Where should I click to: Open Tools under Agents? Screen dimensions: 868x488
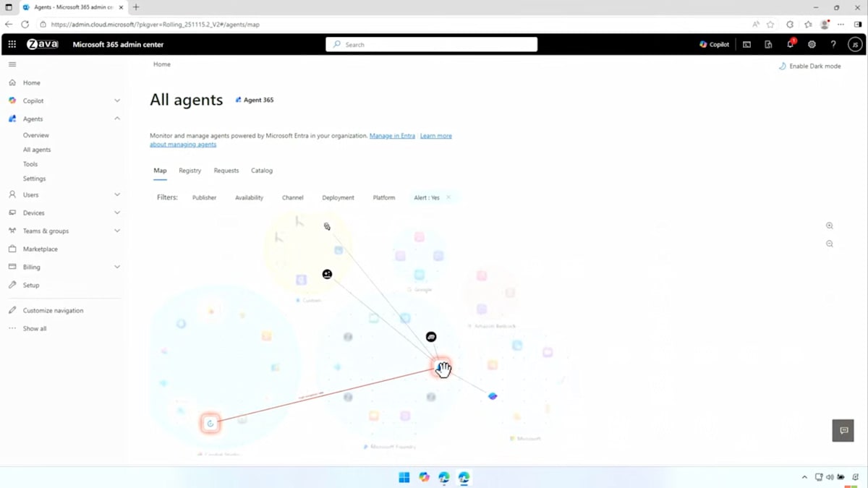coord(30,164)
